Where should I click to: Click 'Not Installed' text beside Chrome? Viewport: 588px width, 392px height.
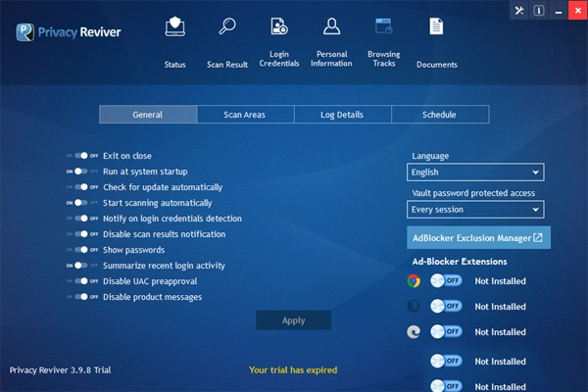coord(500,281)
